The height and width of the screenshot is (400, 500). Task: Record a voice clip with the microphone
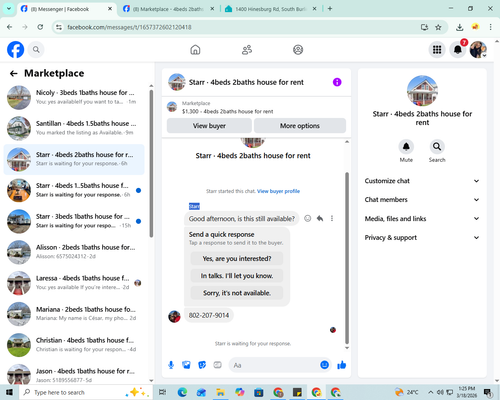coord(171,365)
